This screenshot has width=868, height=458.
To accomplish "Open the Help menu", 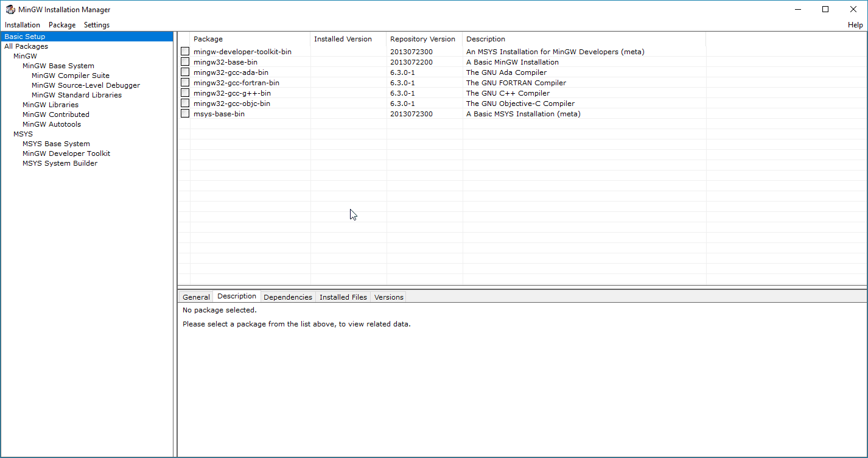I will pyautogui.click(x=855, y=25).
